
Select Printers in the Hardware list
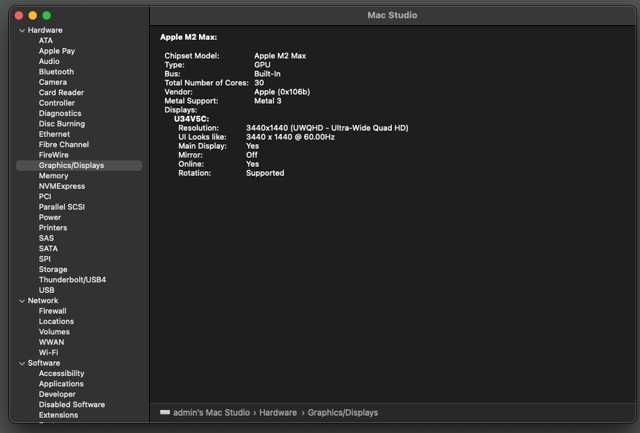53,228
